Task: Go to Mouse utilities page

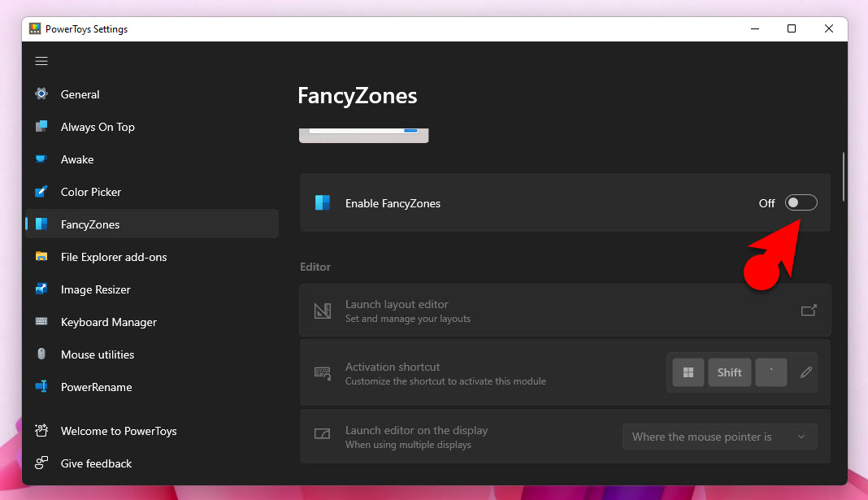Action: point(152,354)
